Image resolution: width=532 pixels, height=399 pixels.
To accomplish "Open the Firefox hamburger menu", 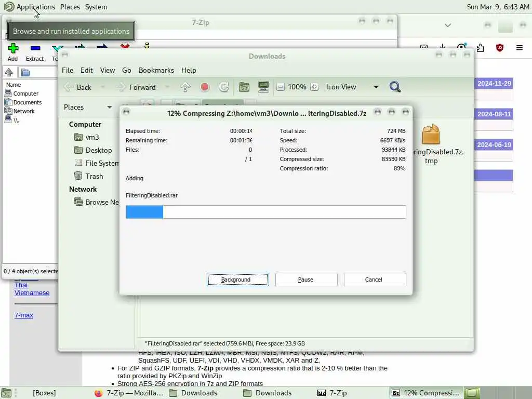I will tap(519, 48).
